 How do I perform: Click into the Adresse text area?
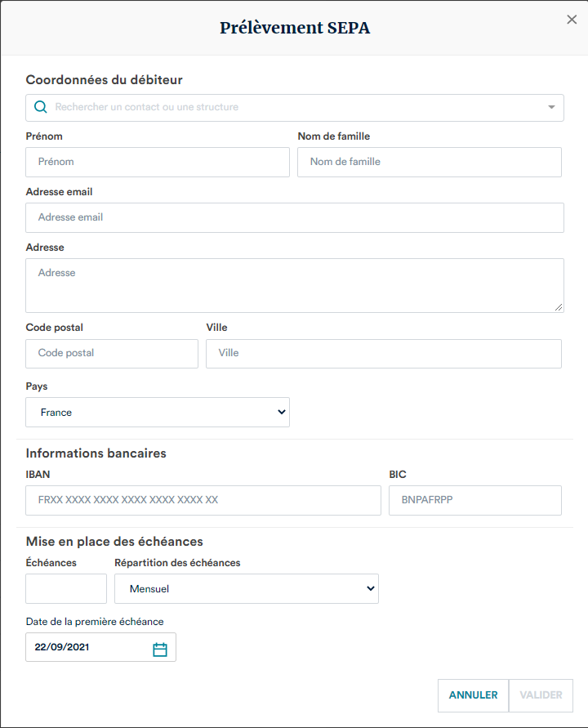click(295, 285)
